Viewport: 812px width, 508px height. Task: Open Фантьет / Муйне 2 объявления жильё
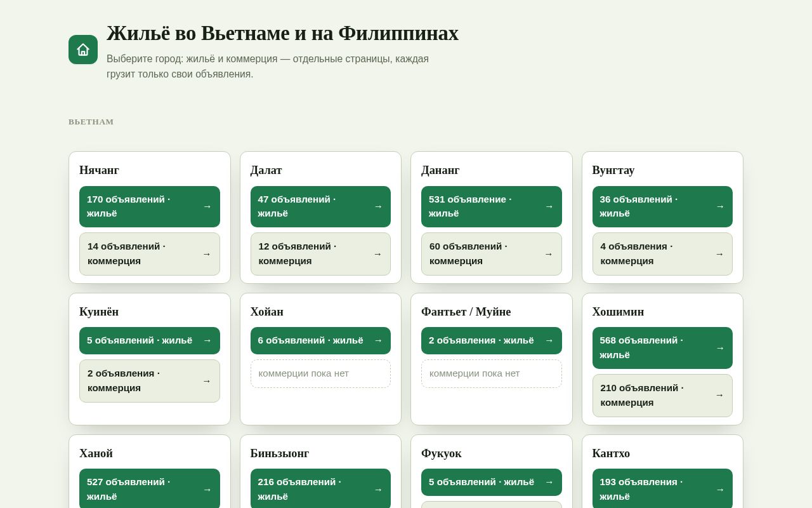tap(492, 340)
